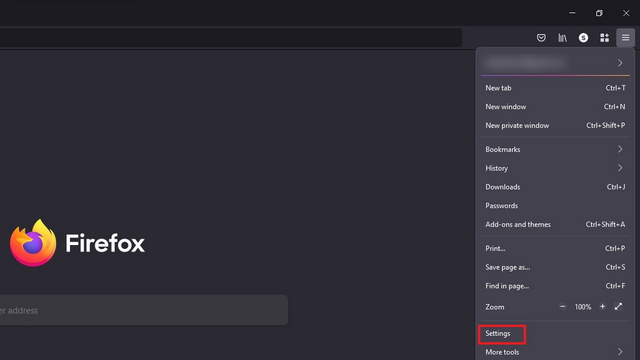Viewport: 640px width, 360px height.
Task: Close the Firefox window
Action: (x=626, y=13)
